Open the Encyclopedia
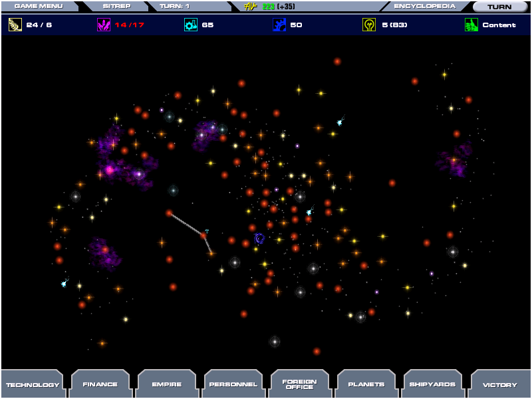 tap(424, 6)
